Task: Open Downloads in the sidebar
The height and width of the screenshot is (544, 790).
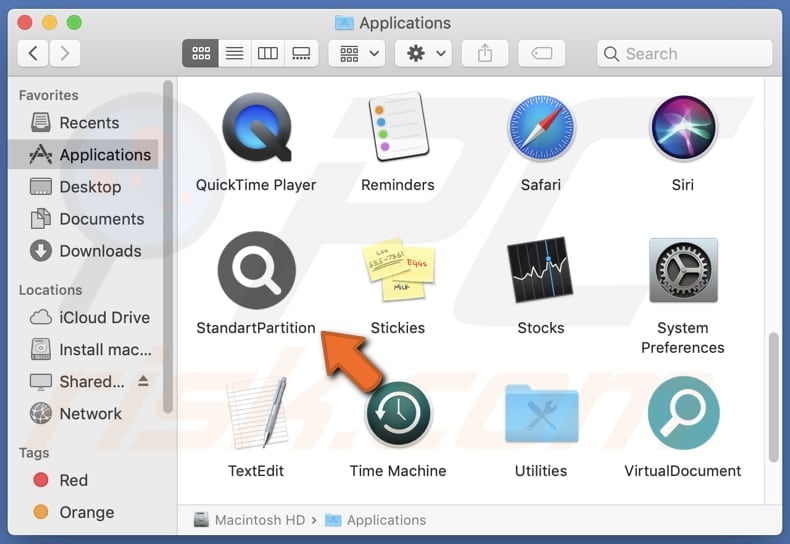Action: tap(84, 250)
